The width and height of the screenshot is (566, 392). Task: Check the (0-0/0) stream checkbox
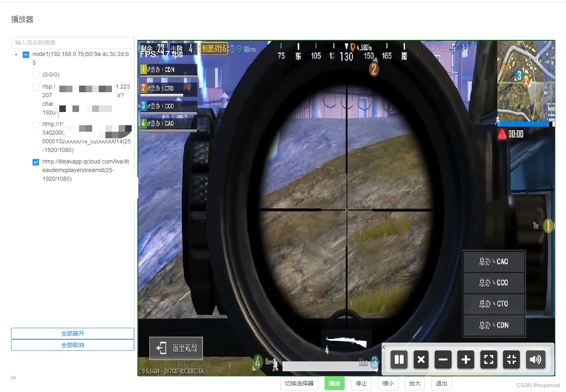point(36,75)
